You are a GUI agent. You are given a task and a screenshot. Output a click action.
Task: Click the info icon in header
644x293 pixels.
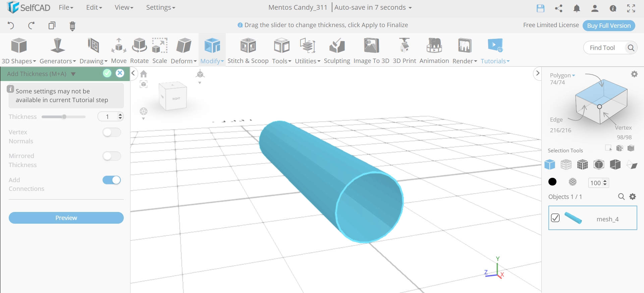[613, 8]
